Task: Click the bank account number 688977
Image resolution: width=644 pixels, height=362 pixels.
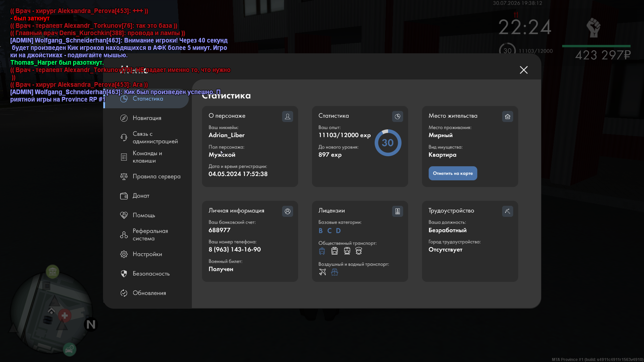Action: click(219, 230)
